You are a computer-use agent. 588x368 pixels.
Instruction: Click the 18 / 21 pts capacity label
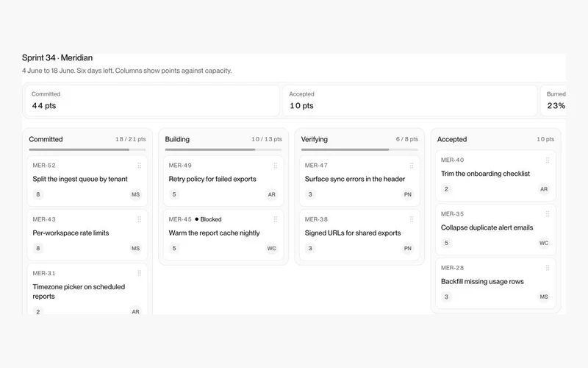pos(131,139)
